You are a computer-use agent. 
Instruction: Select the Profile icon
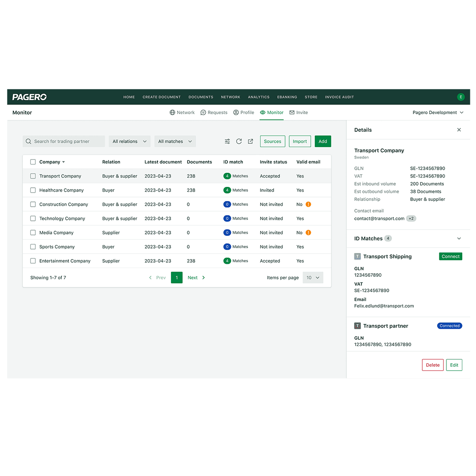point(244,112)
